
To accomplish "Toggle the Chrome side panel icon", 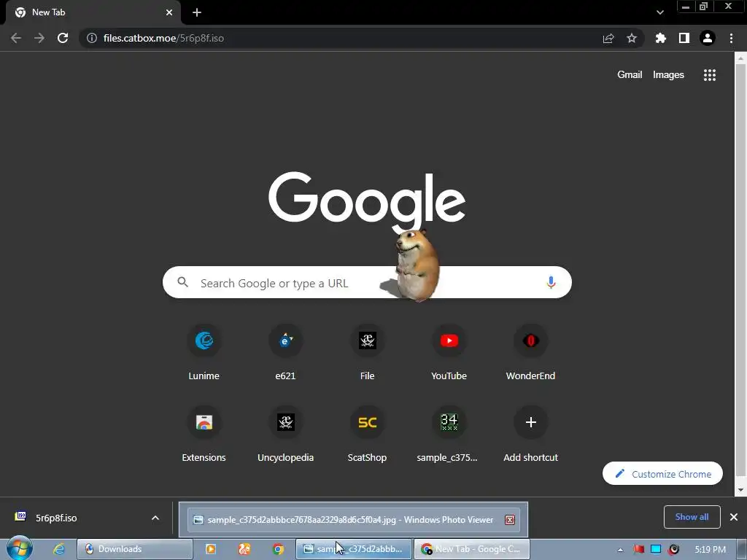I will pyautogui.click(x=684, y=38).
